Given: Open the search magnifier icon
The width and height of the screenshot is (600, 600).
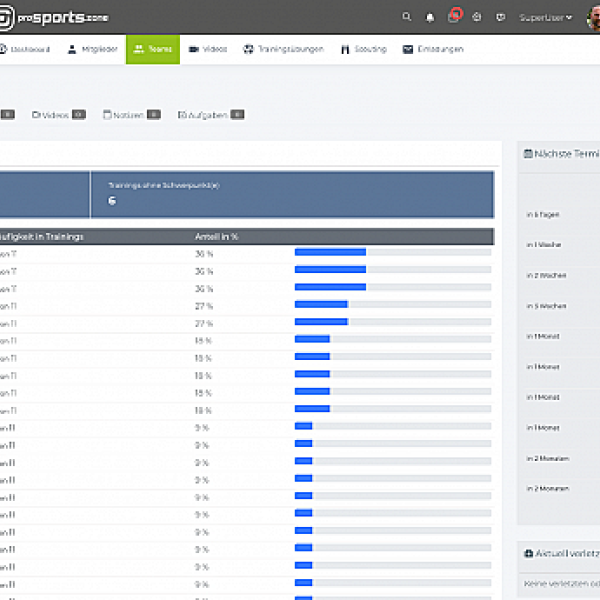Looking at the screenshot, I should 406,17.
